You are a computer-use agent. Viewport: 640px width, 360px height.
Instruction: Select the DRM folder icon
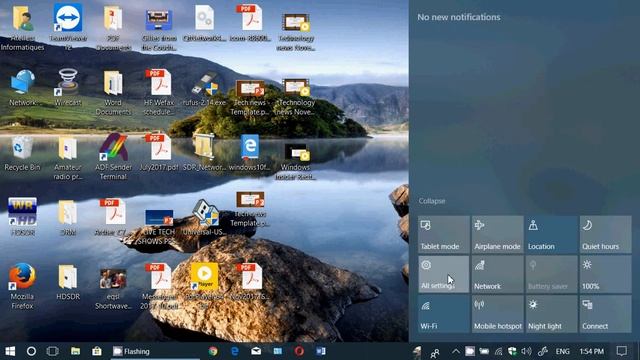pyautogui.click(x=68, y=217)
